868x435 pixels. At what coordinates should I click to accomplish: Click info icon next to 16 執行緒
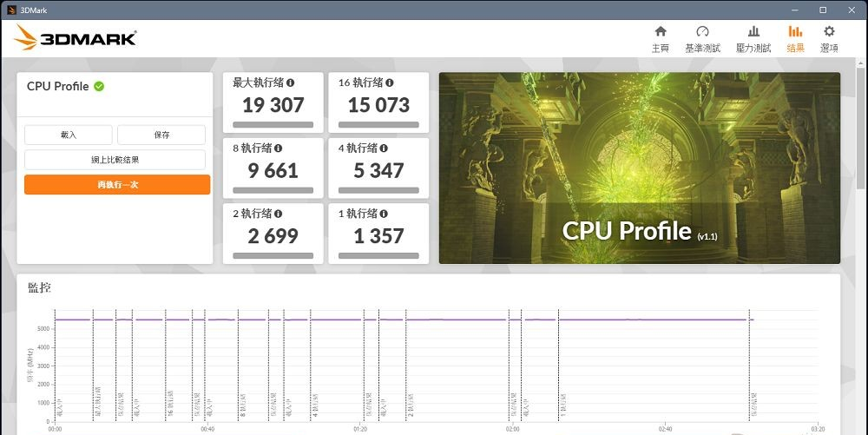tap(390, 82)
